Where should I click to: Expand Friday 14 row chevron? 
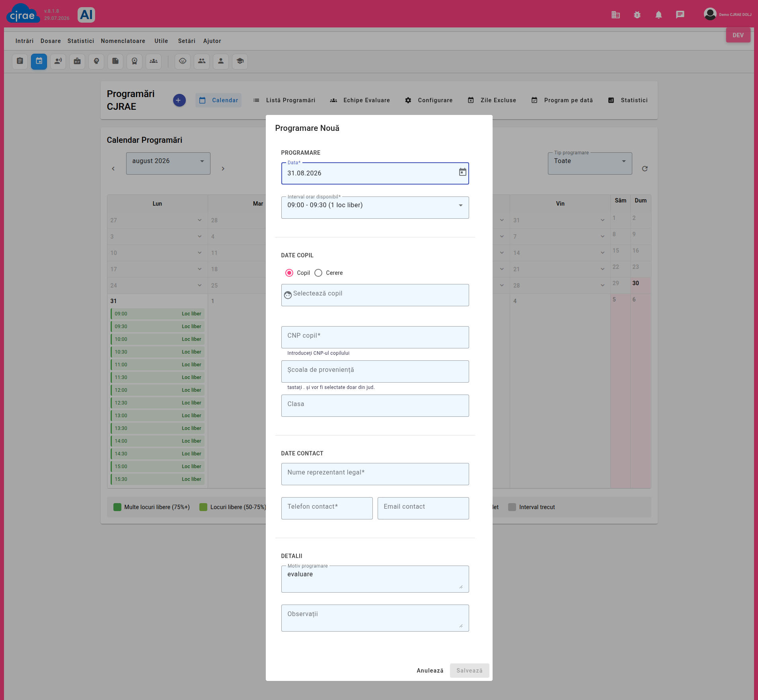pos(603,253)
